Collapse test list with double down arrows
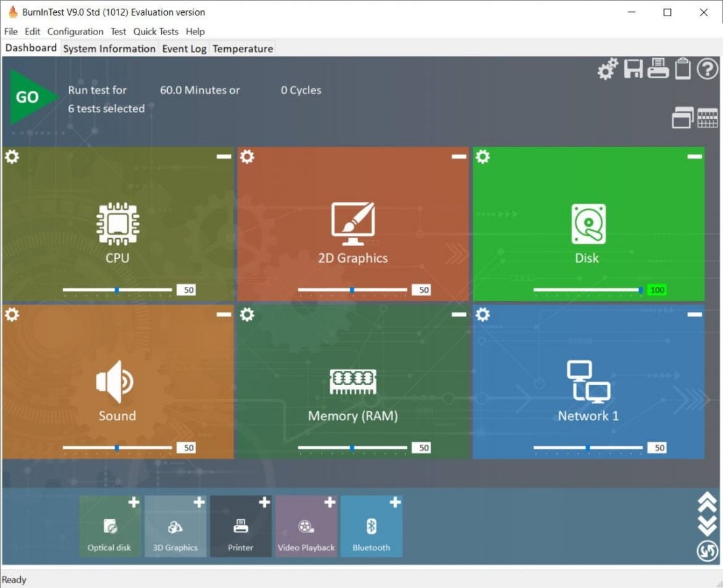 (707, 526)
